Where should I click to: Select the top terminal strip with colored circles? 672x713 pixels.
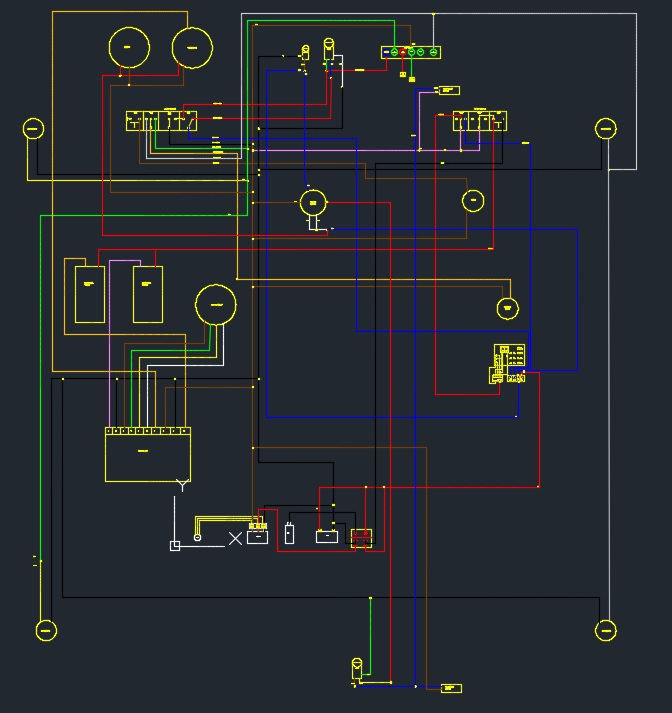tap(411, 52)
